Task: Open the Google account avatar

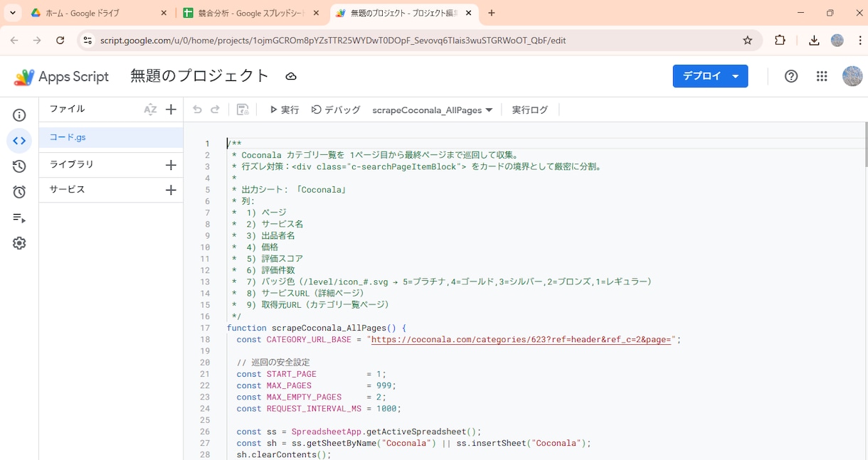Action: (852, 76)
